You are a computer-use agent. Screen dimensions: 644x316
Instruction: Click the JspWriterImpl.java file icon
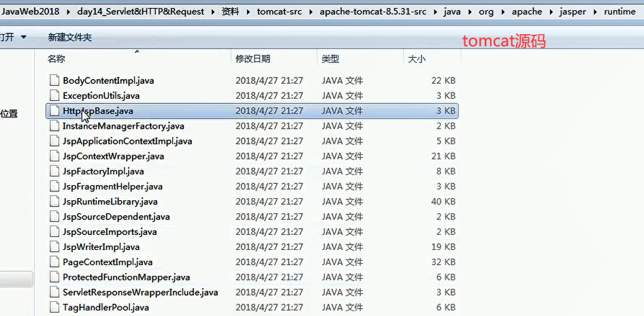(x=54, y=247)
